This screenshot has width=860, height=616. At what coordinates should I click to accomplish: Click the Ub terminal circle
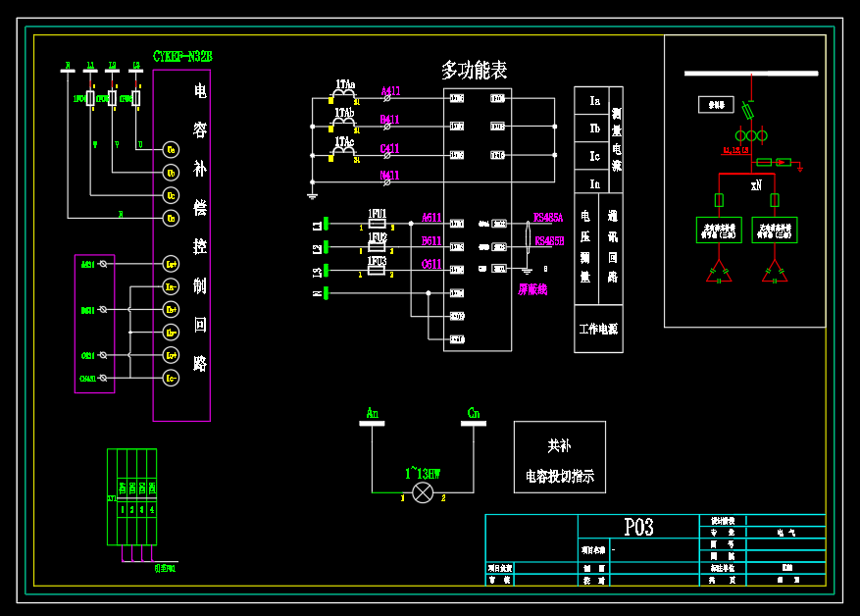point(172,173)
